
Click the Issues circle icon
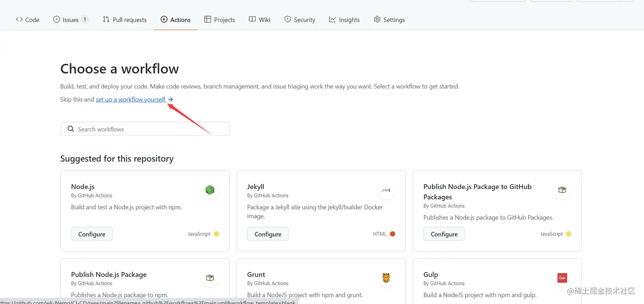[x=56, y=19]
